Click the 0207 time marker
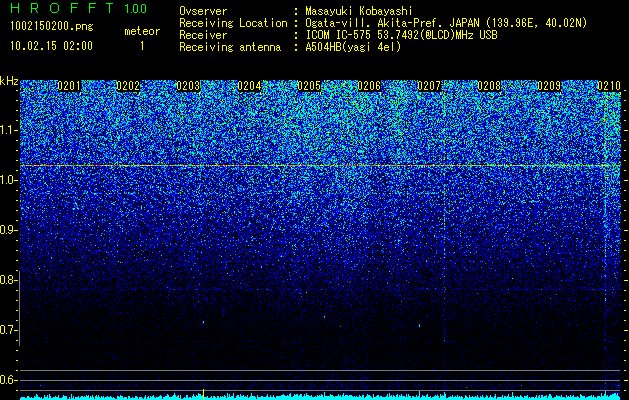 (x=429, y=86)
